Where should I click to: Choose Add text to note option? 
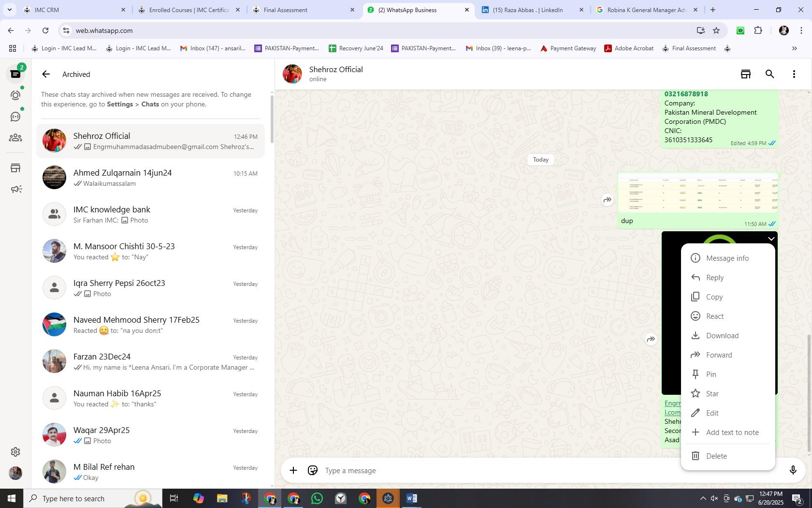728,432
